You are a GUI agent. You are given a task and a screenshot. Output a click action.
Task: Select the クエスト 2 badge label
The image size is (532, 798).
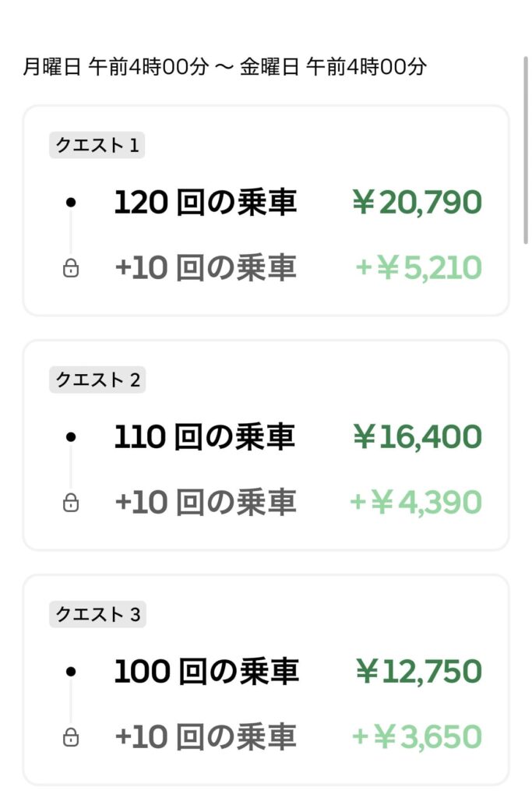tap(97, 380)
